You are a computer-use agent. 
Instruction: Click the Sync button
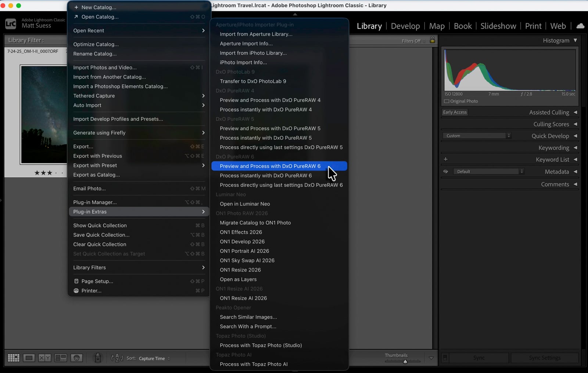[479, 358]
